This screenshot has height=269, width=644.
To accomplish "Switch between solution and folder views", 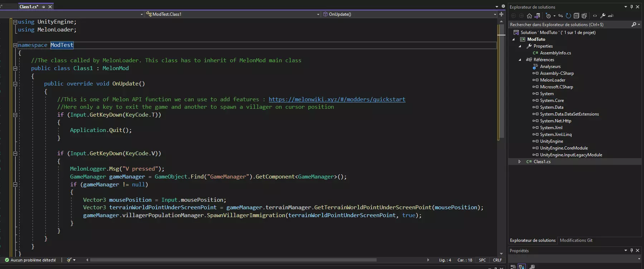I will pos(537,16).
